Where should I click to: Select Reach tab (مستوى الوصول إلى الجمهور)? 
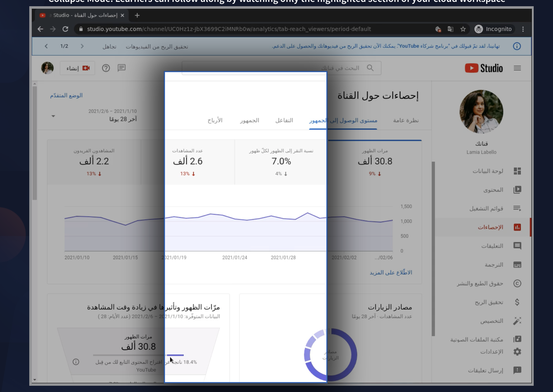pyautogui.click(x=343, y=120)
